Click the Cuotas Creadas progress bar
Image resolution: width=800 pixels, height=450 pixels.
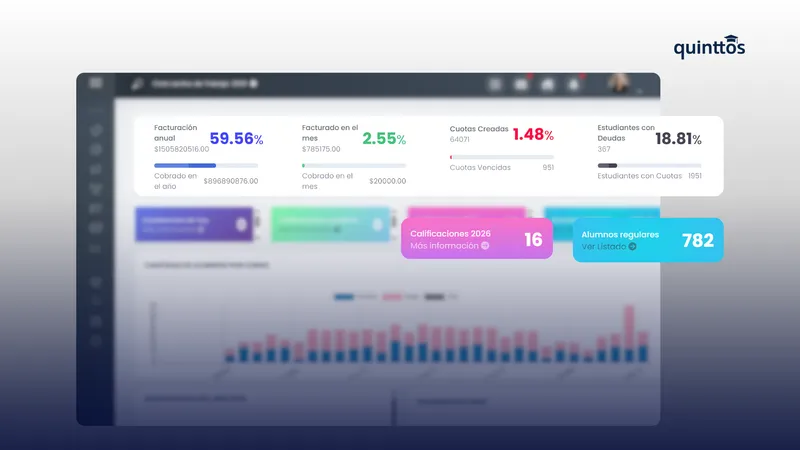[502, 157]
